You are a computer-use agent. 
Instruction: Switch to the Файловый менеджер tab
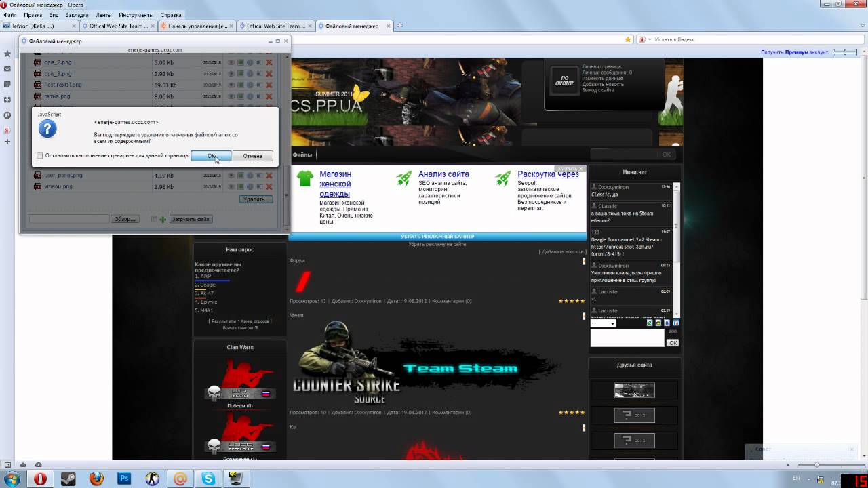coord(354,26)
